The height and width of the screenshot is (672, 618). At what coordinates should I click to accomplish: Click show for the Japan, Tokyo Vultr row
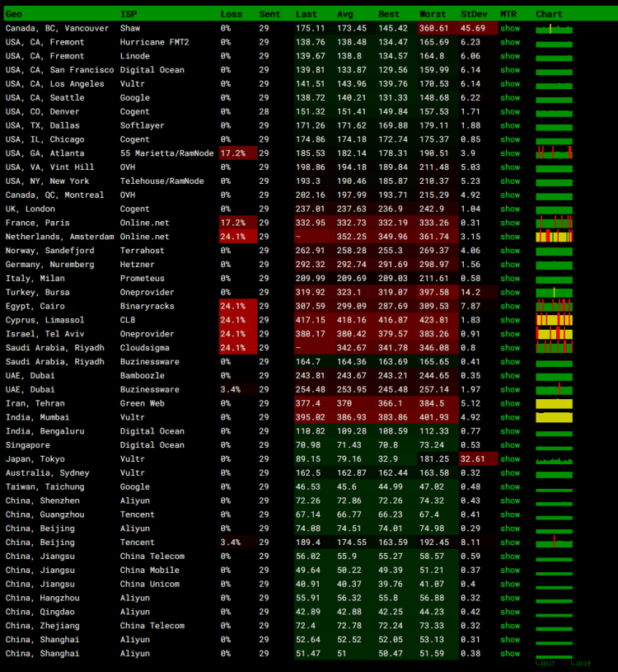tap(510, 458)
